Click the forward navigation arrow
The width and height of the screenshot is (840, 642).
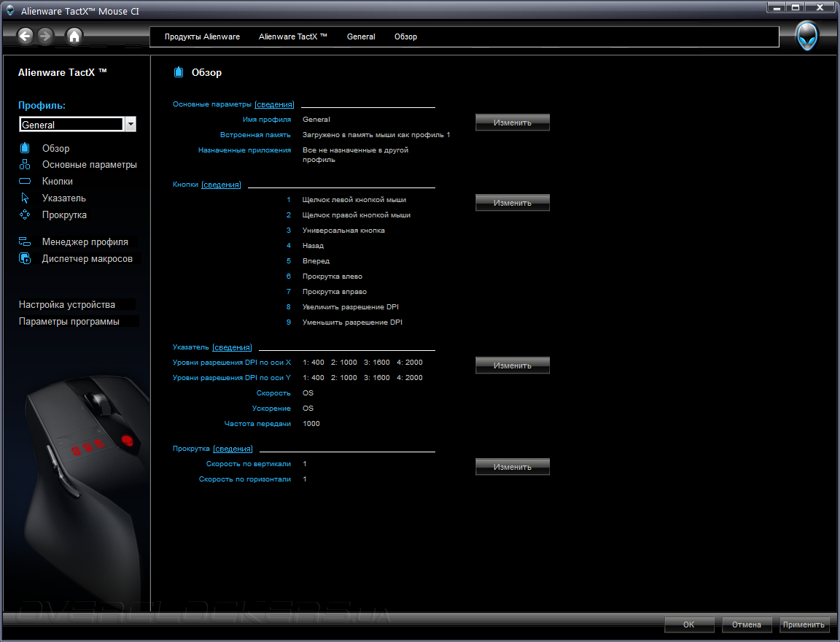point(45,36)
